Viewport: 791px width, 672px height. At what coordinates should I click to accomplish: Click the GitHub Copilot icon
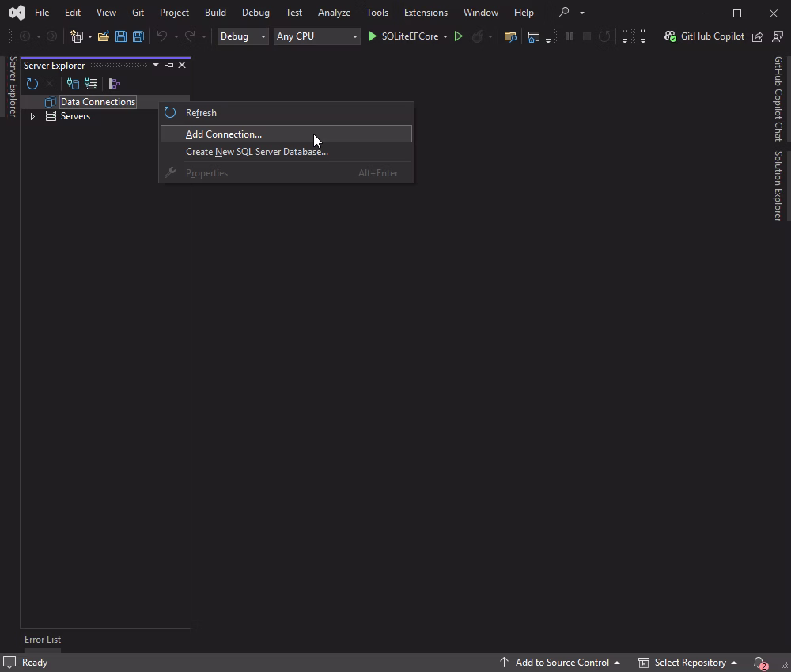tap(669, 36)
